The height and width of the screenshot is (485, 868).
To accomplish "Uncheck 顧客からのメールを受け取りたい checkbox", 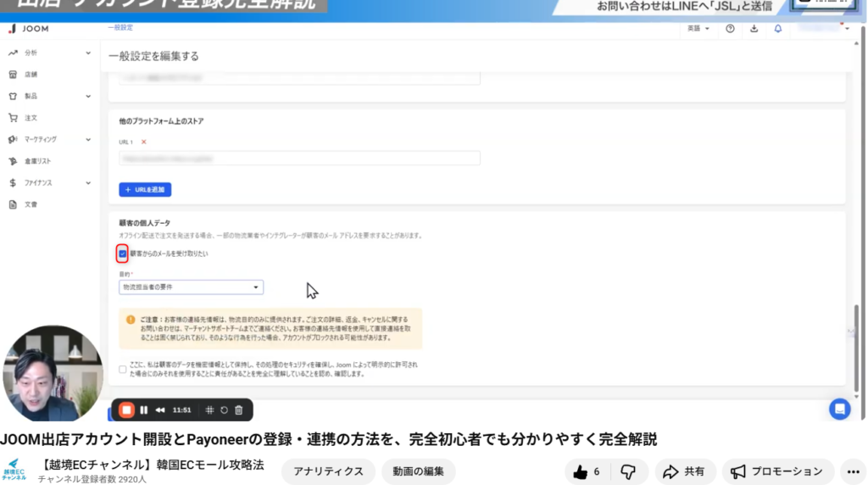I will [123, 254].
